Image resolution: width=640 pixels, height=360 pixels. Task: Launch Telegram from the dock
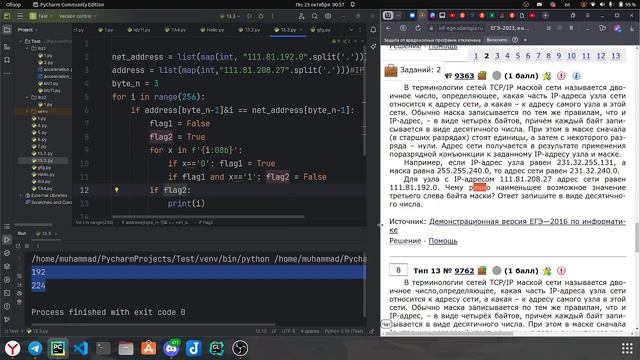(x=35, y=348)
